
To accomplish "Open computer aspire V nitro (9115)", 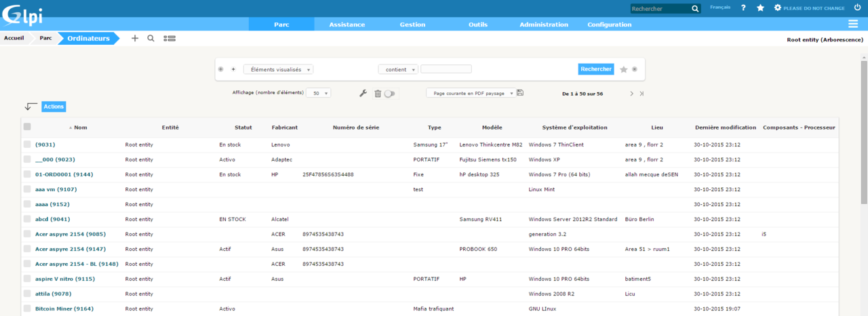I will (64, 279).
